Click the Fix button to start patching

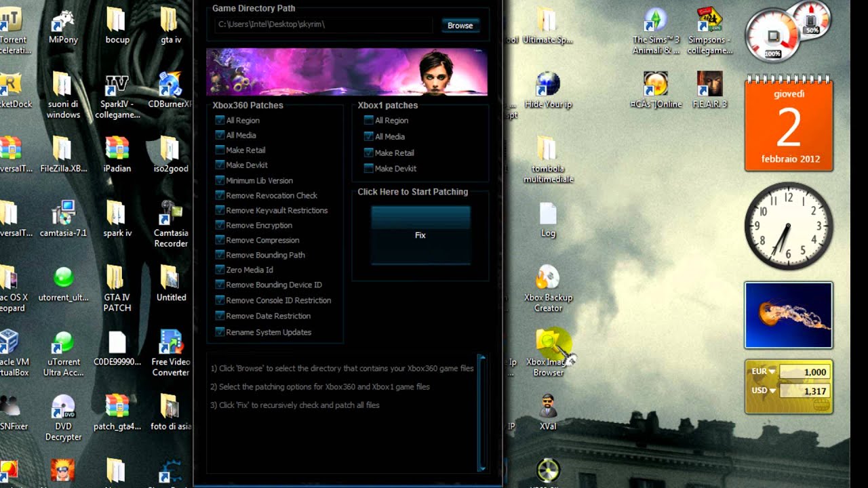420,235
